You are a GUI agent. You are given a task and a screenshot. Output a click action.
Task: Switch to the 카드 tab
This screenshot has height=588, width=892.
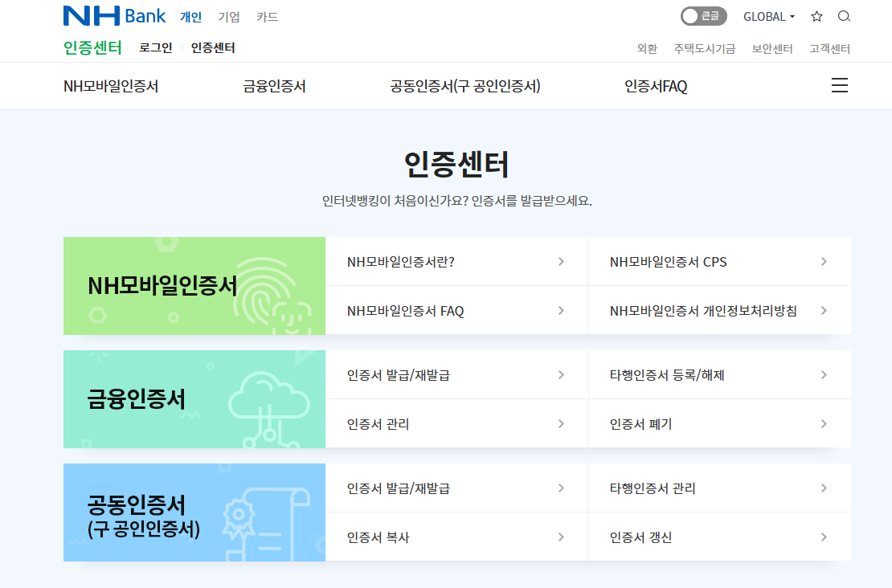click(267, 17)
